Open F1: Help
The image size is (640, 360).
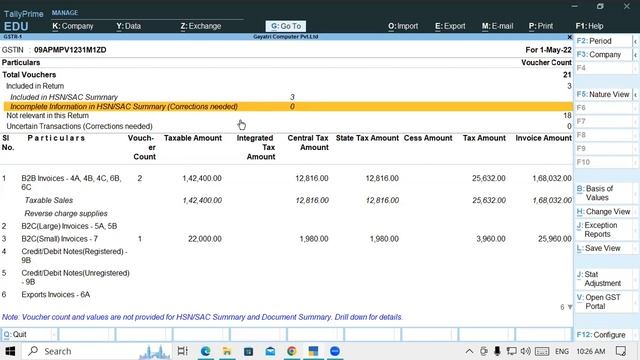coord(589,26)
